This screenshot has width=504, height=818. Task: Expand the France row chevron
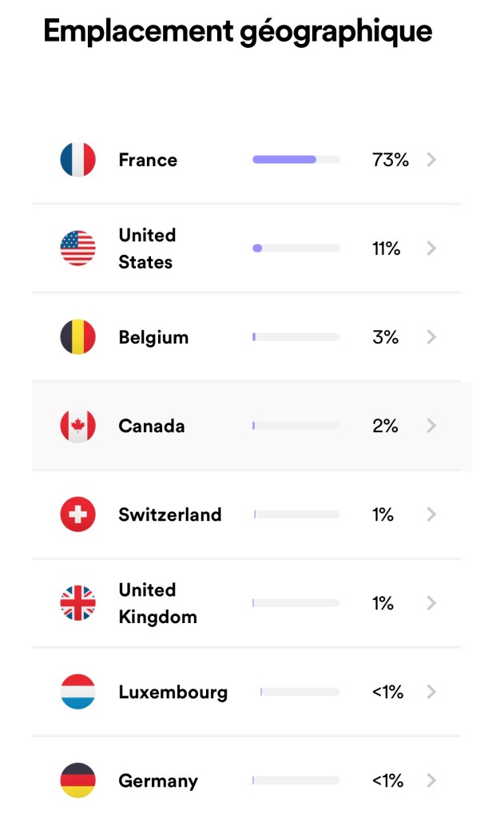431,160
